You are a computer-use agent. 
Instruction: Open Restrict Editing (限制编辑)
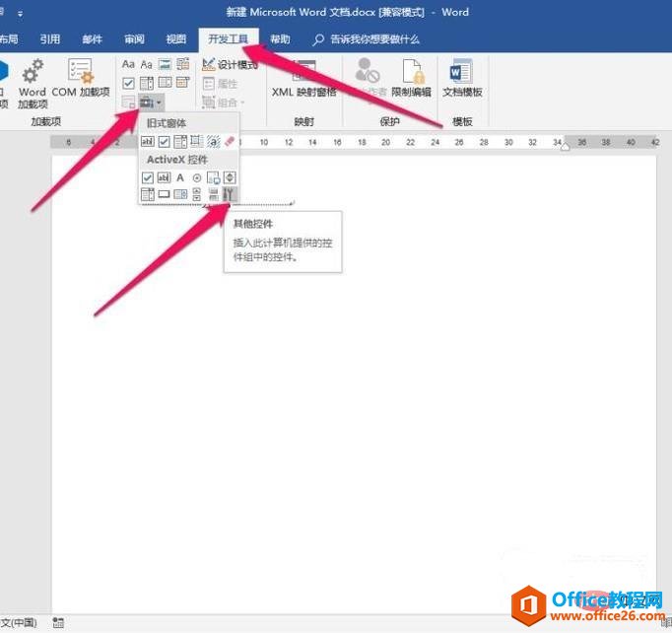point(412,78)
